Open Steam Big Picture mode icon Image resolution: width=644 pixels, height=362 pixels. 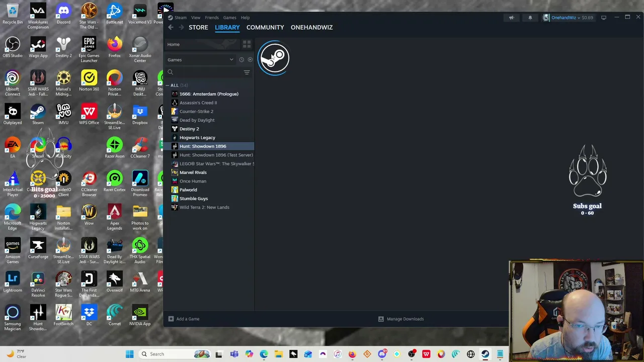(604, 18)
